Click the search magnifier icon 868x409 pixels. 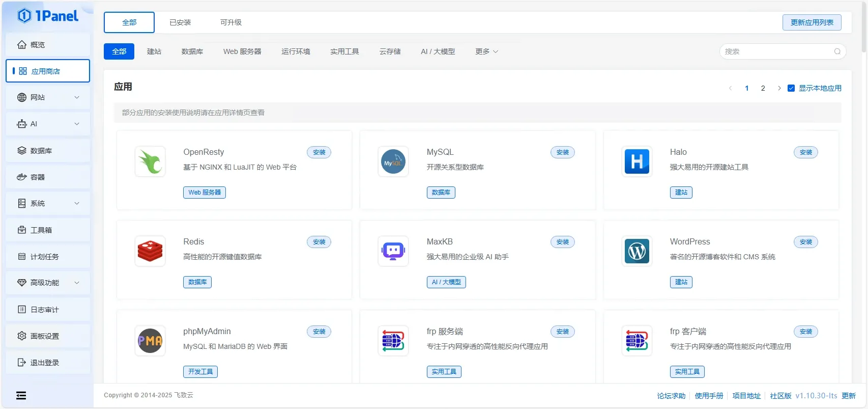[x=837, y=51]
